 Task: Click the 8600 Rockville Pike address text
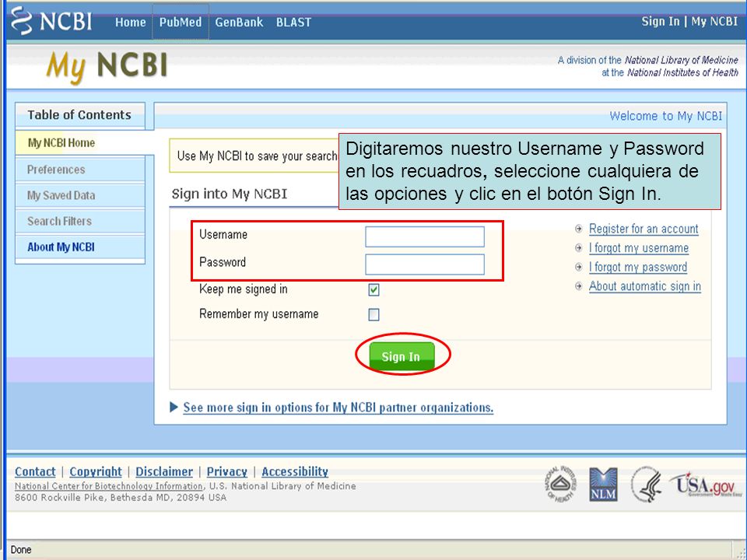coord(121,498)
